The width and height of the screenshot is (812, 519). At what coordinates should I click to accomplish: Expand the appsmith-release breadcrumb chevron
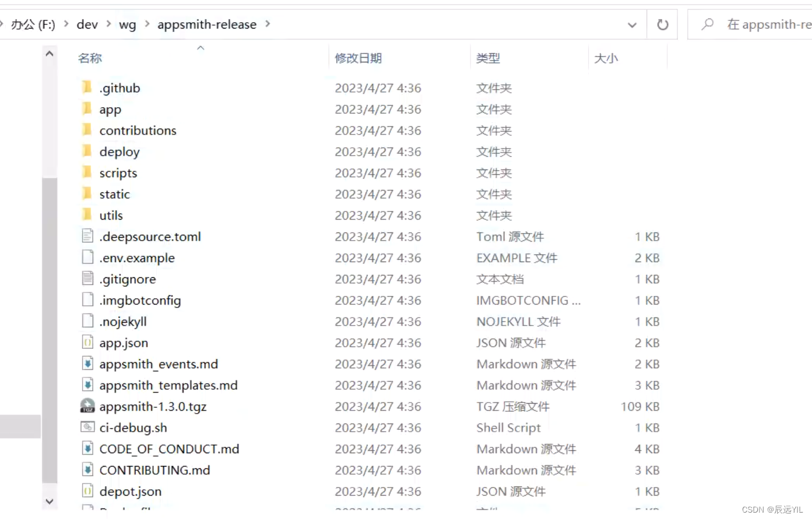click(268, 24)
